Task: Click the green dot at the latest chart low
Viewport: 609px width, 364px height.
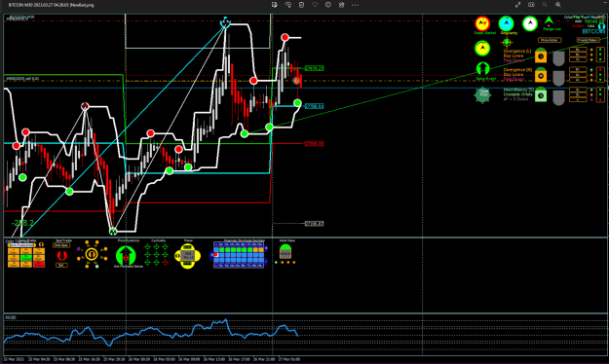Action: (x=297, y=103)
